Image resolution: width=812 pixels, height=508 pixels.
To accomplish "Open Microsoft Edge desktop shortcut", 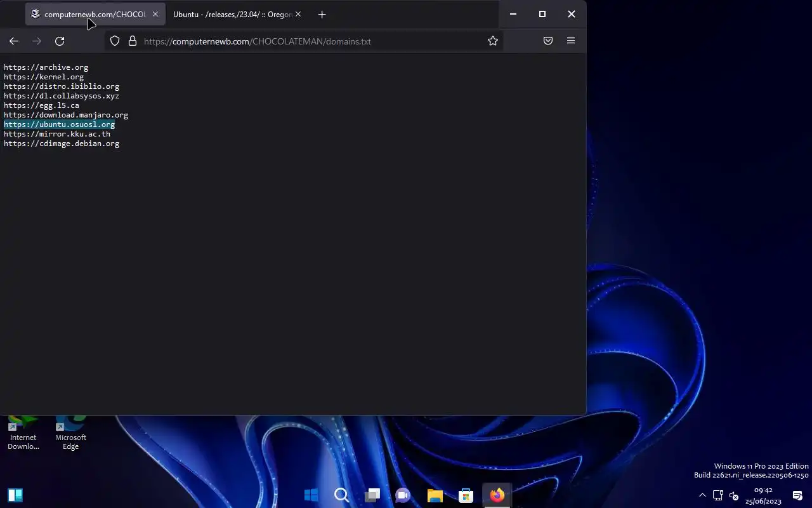I will [x=70, y=433].
